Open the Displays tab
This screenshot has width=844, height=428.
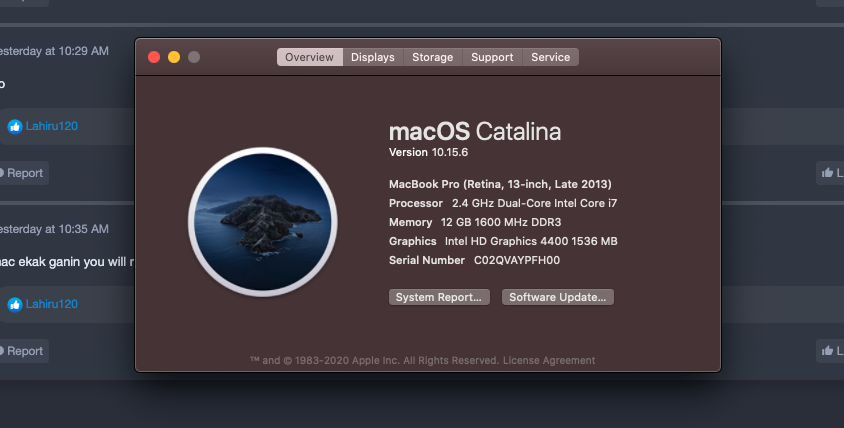pyautogui.click(x=372, y=57)
